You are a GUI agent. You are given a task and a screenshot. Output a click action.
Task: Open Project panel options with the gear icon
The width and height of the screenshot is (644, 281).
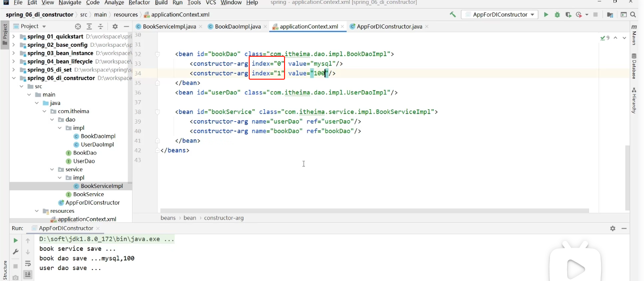point(115,26)
